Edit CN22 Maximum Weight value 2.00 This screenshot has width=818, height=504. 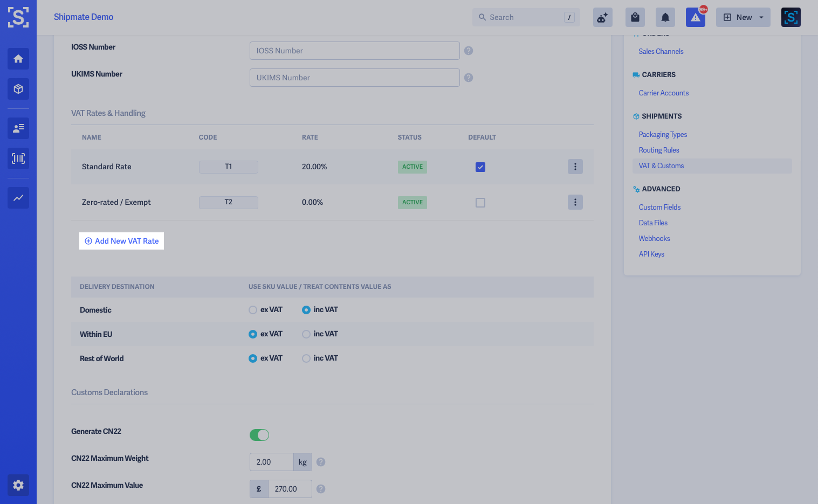pyautogui.click(x=272, y=462)
